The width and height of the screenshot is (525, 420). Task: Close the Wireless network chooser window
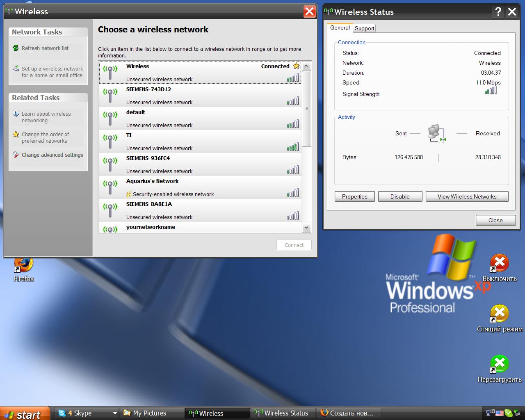tap(309, 11)
